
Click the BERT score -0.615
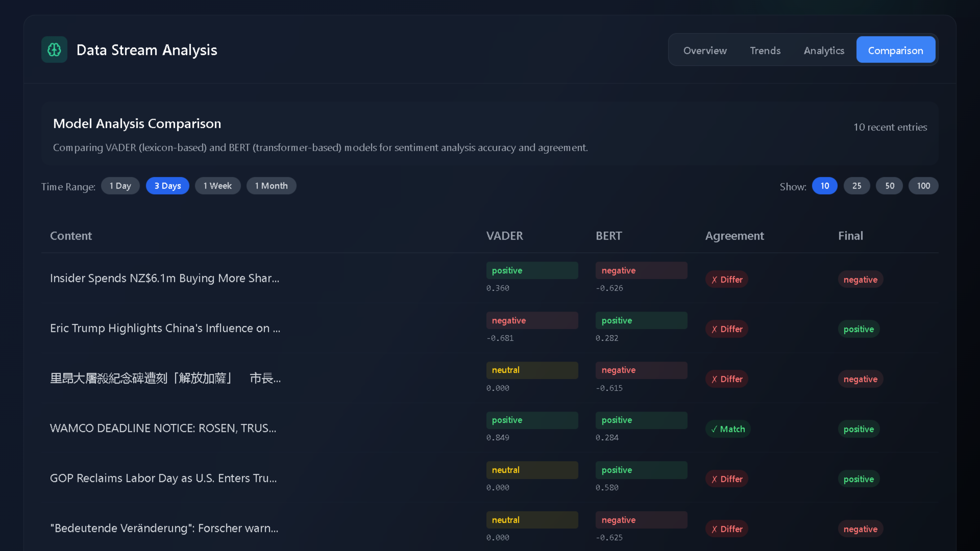pyautogui.click(x=609, y=388)
